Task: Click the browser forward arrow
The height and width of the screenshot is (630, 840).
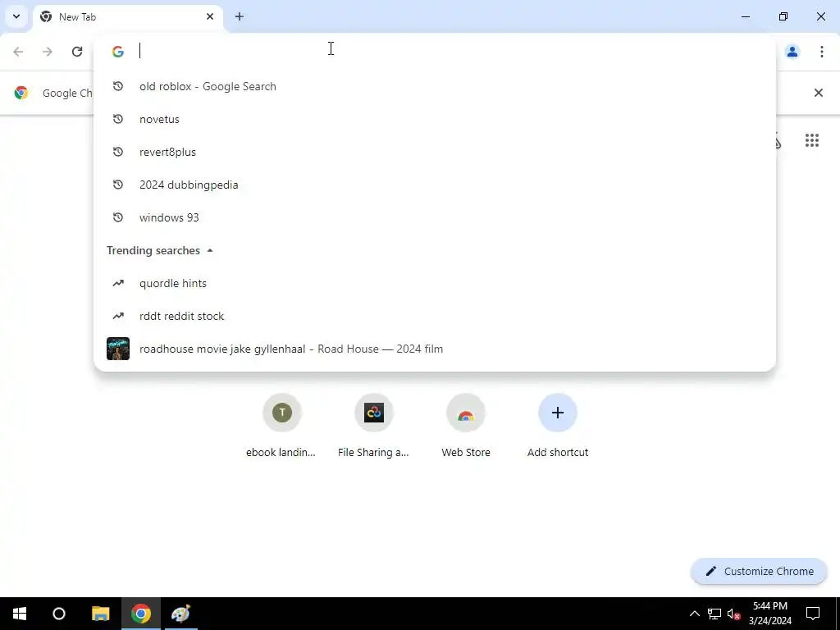Action: [48, 52]
